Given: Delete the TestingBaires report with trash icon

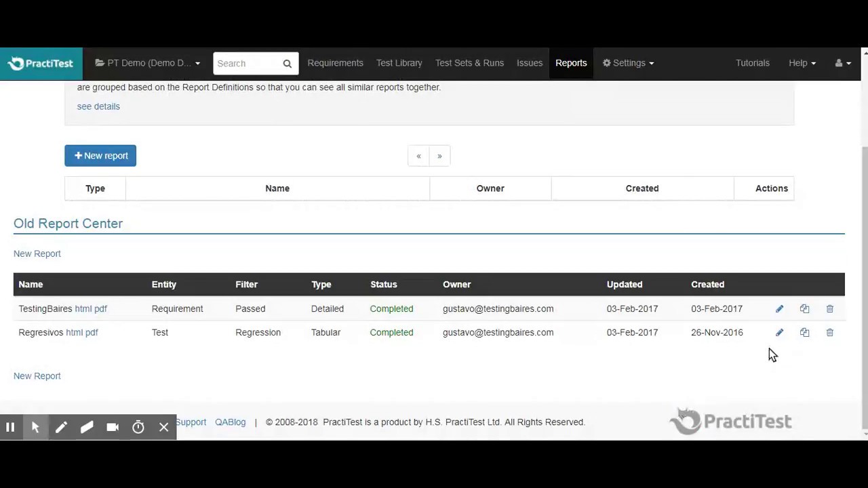Looking at the screenshot, I should point(829,309).
